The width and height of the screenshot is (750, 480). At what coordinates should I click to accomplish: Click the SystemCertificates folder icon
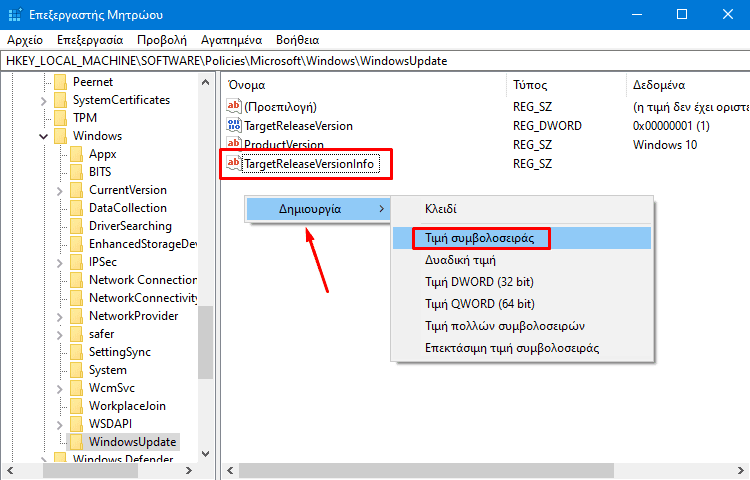[61, 100]
